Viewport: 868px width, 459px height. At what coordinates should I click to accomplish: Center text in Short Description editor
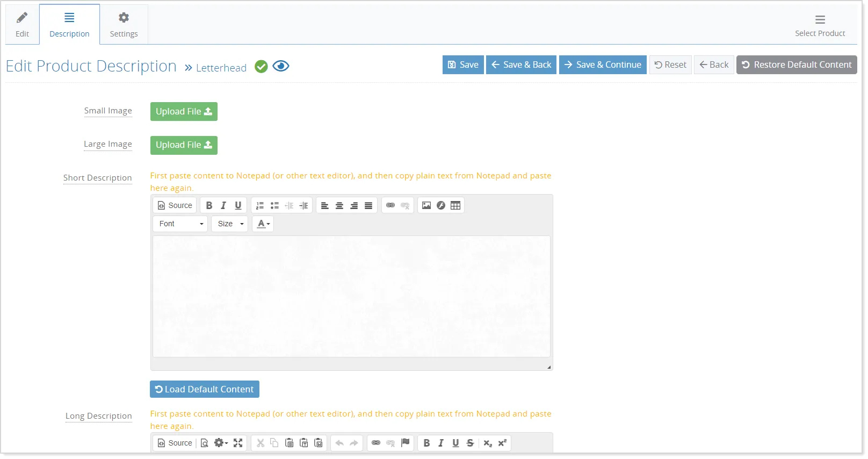[x=339, y=205]
